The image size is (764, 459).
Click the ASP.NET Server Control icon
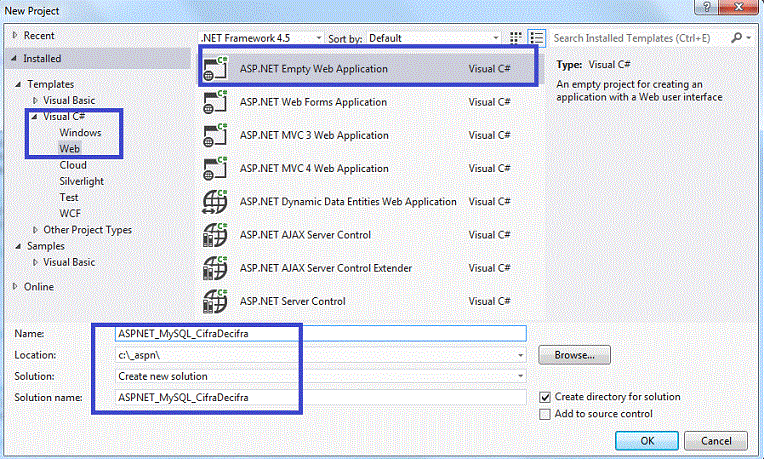point(215,301)
